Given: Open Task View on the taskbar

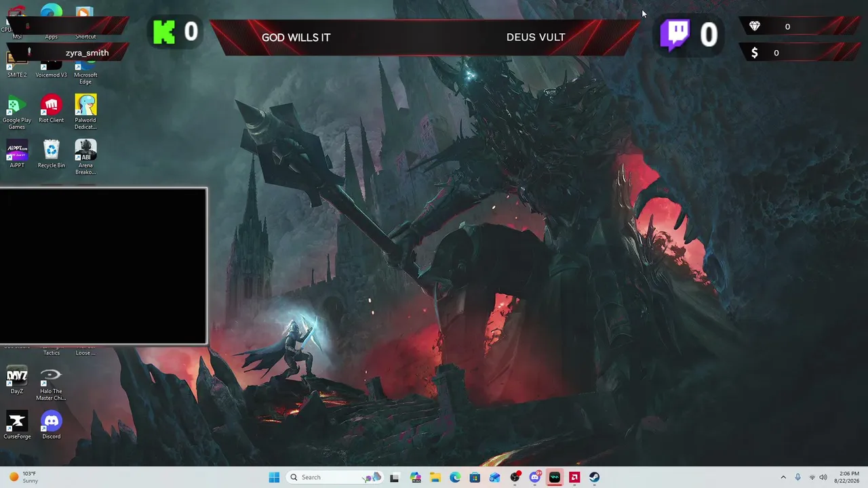Looking at the screenshot, I should 394,477.
